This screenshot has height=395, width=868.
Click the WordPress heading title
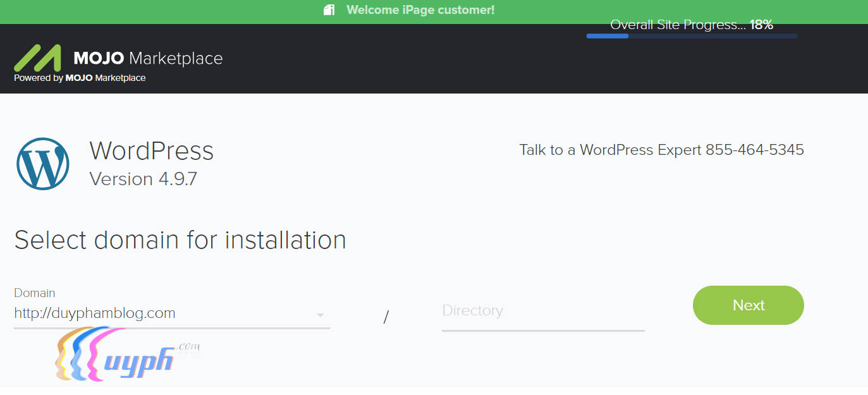click(152, 152)
